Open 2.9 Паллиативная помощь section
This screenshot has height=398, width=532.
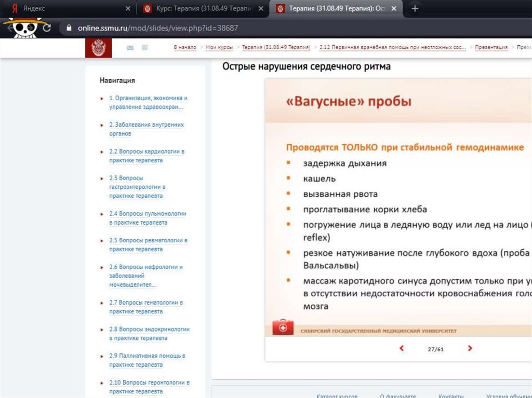pos(147,360)
